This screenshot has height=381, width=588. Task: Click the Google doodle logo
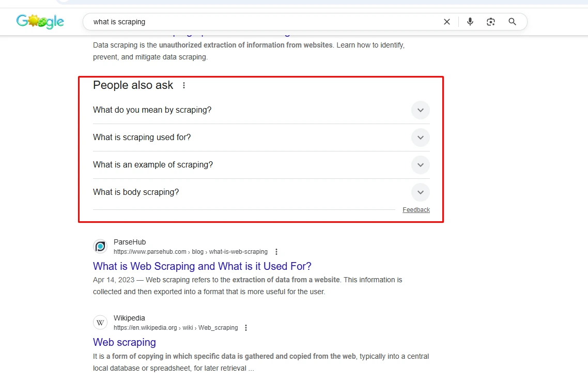[40, 21]
